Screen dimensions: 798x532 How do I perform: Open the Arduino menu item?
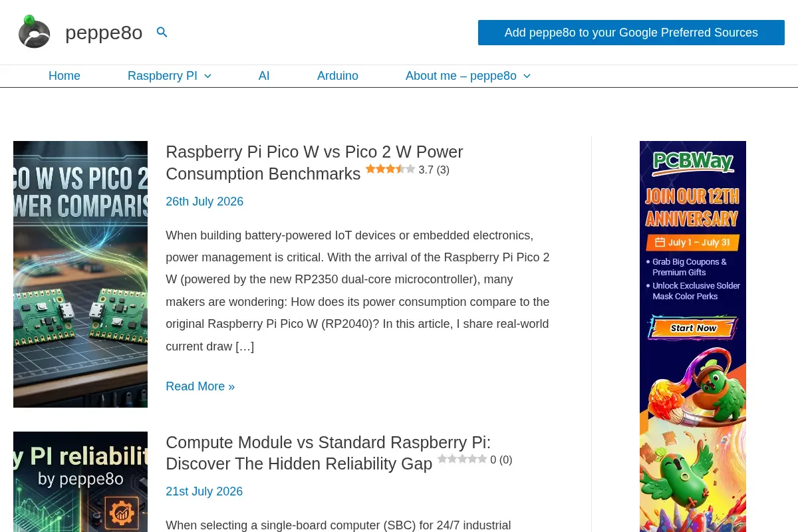click(x=338, y=76)
